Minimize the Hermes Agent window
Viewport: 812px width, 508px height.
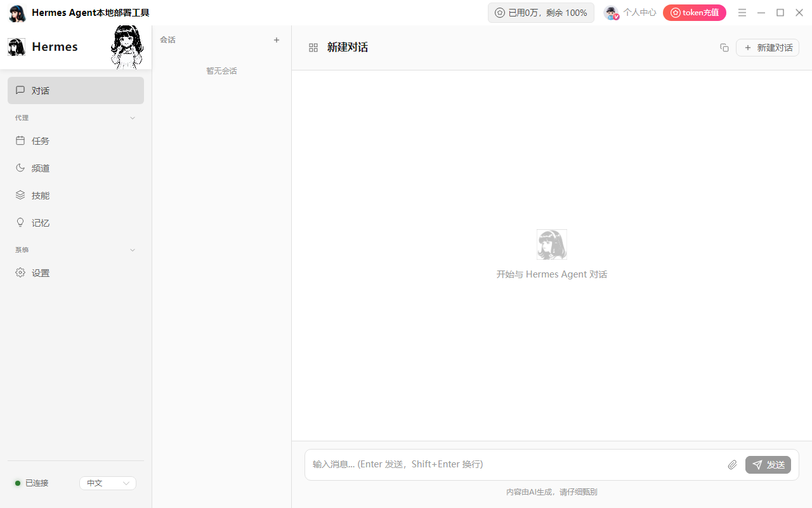pyautogui.click(x=761, y=13)
